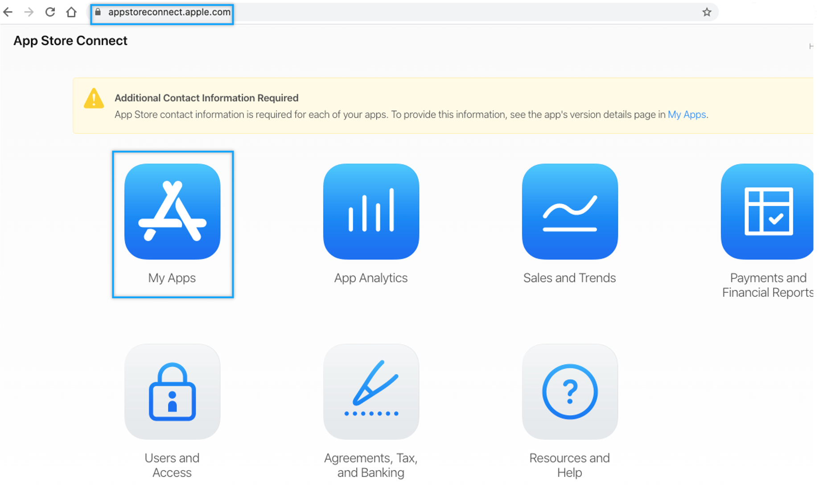Image resolution: width=819 pixels, height=504 pixels.
Task: Open Payments and Financial Reports icon
Action: click(768, 211)
